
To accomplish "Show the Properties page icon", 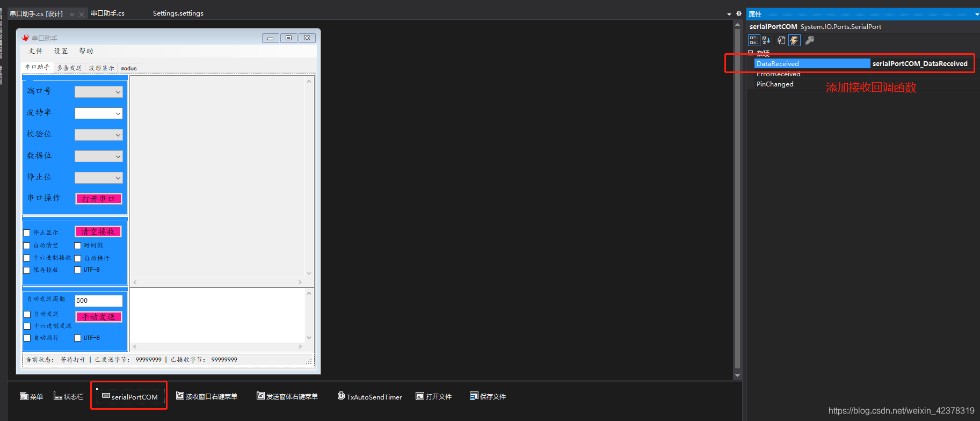I will pos(781,40).
